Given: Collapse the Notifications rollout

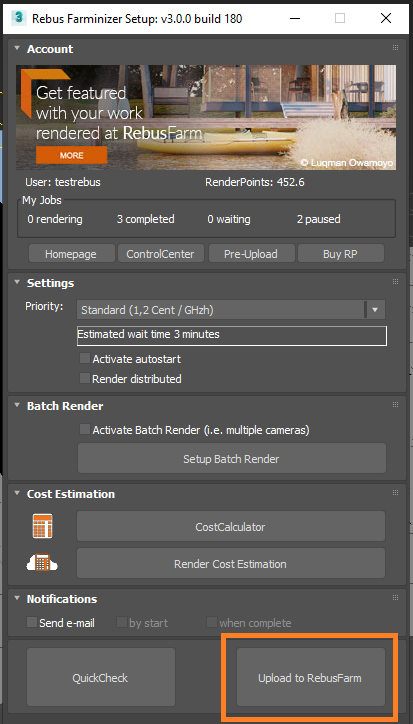Looking at the screenshot, I should [x=17, y=598].
